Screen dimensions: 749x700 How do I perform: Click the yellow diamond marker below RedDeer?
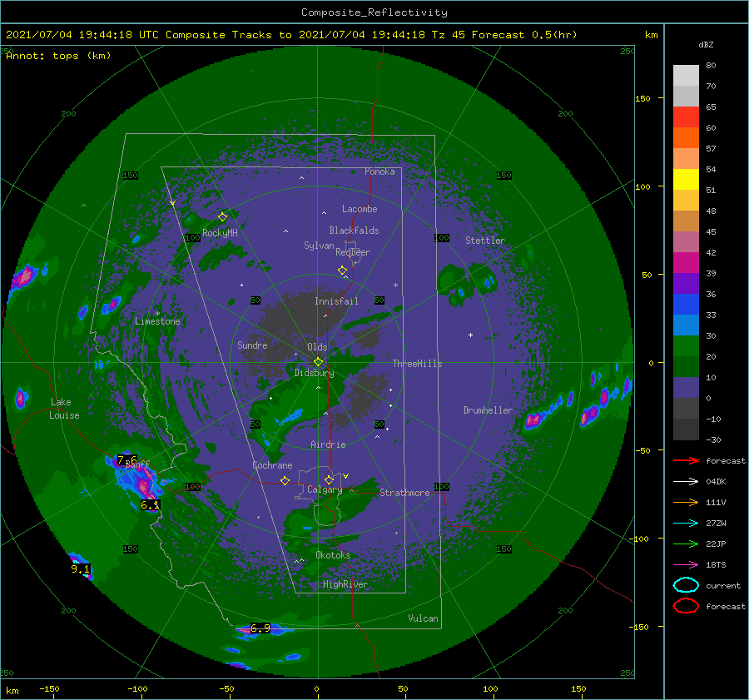(342, 271)
